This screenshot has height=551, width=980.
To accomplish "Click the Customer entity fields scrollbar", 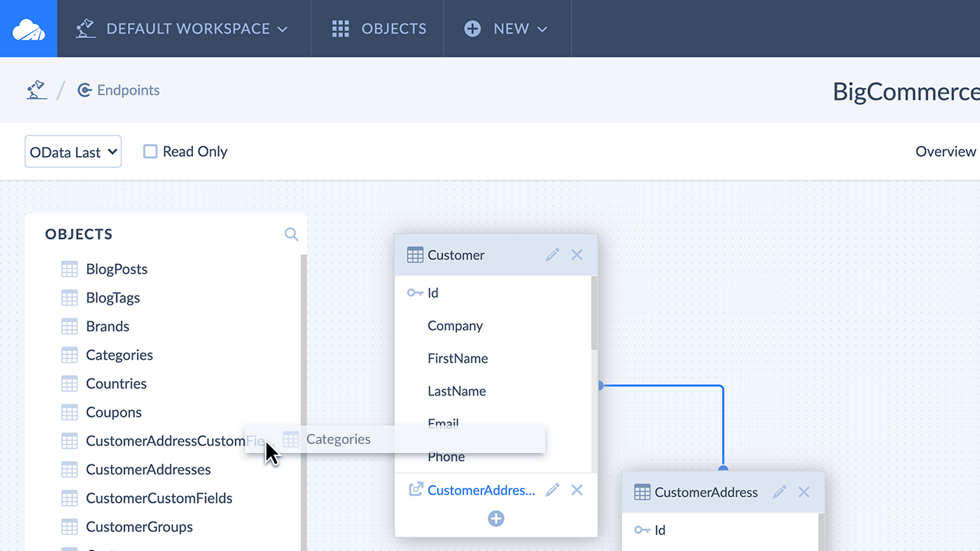I will [595, 314].
